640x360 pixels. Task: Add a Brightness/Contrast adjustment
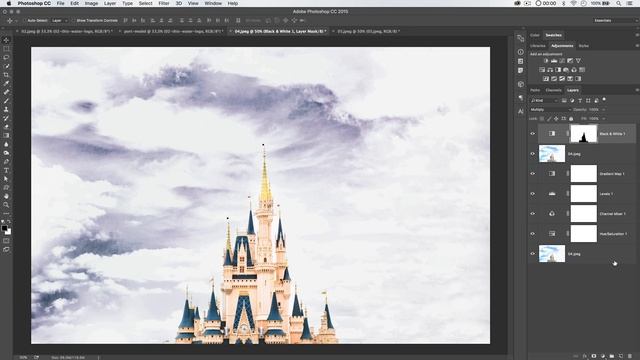click(x=546, y=61)
